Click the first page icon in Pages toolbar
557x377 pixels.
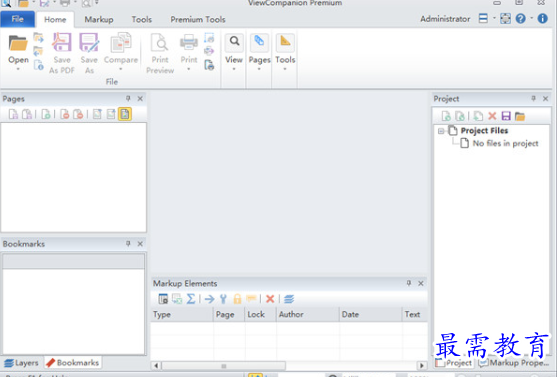[x=13, y=114]
